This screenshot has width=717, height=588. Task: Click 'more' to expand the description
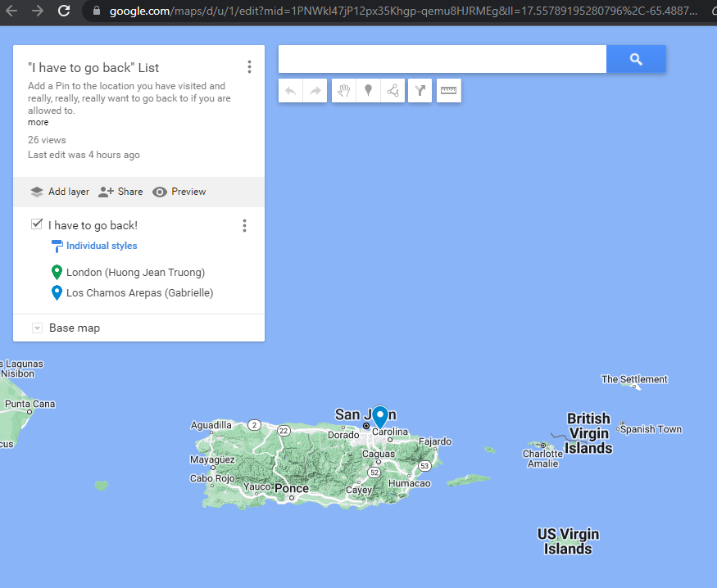click(x=38, y=122)
